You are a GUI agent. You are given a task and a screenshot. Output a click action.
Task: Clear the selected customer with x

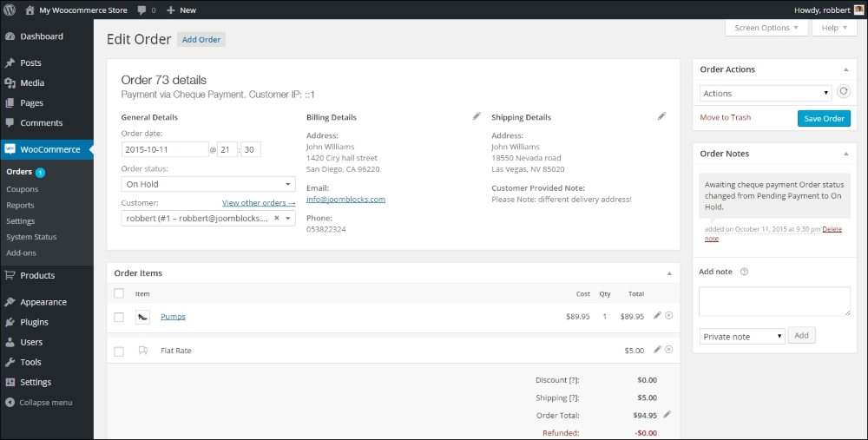pyautogui.click(x=277, y=218)
